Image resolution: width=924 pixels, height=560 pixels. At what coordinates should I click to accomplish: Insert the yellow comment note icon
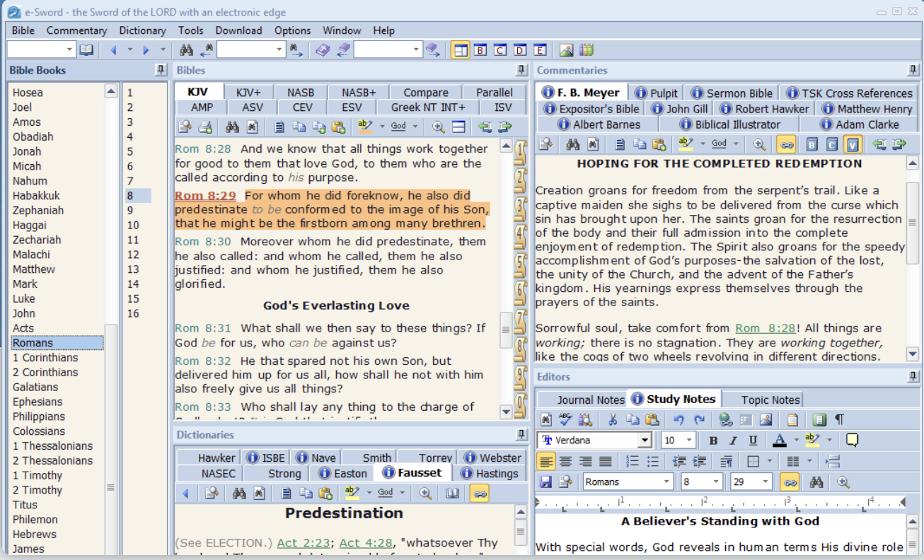tap(852, 441)
